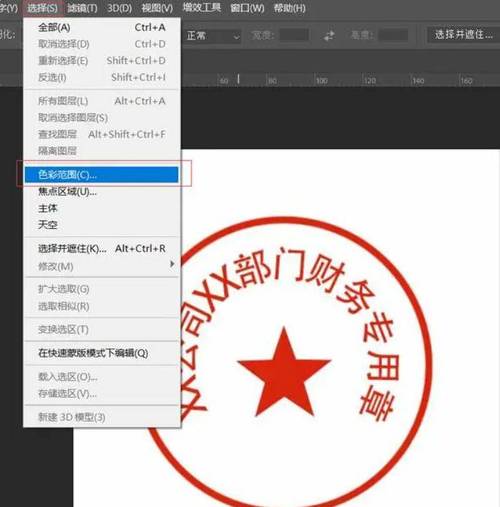Choose 焦点区域(U)... menu item
The height and width of the screenshot is (507, 500).
[x=102, y=192]
